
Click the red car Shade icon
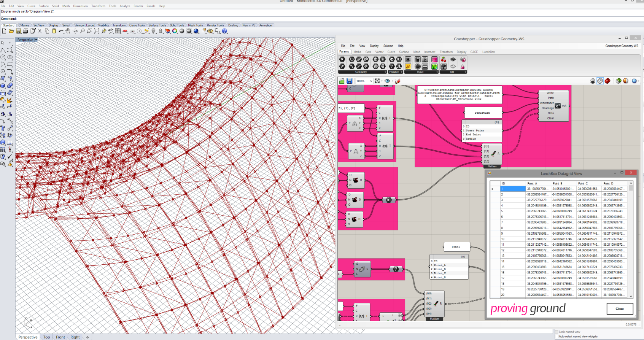click(x=125, y=31)
